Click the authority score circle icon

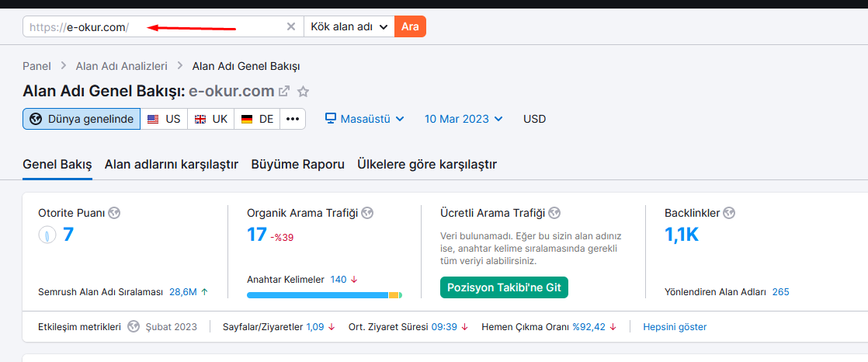[x=47, y=235]
